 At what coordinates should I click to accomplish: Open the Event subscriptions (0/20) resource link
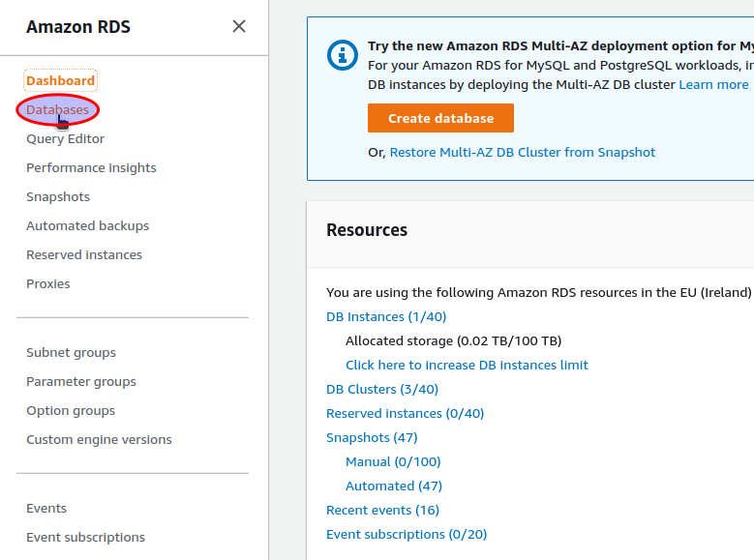(x=407, y=535)
